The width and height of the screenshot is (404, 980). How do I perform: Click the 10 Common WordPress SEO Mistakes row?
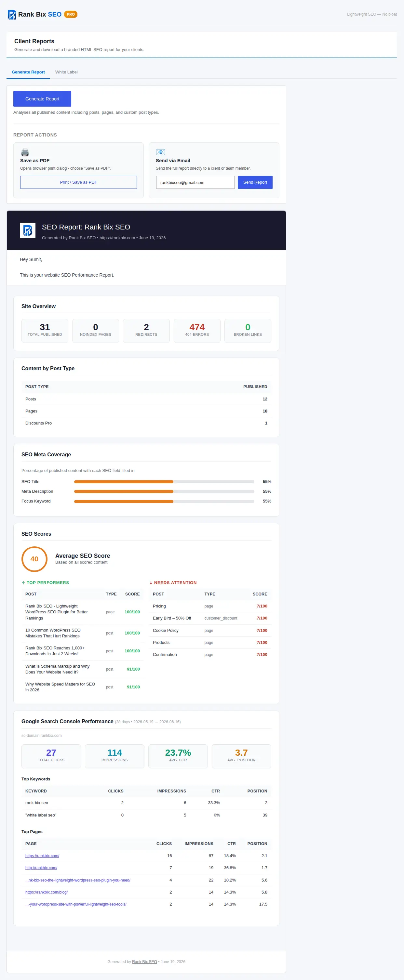pos(83,633)
